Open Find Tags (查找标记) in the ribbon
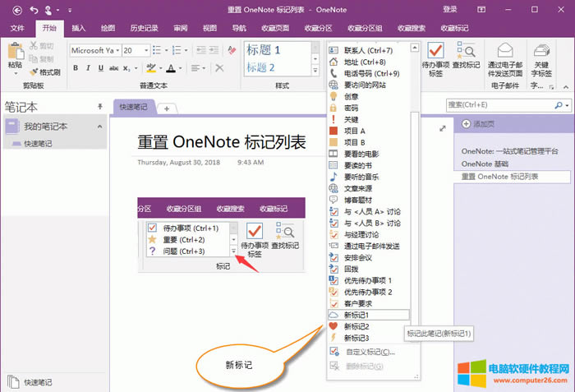Screen dimensions: 575x392 coord(467,58)
